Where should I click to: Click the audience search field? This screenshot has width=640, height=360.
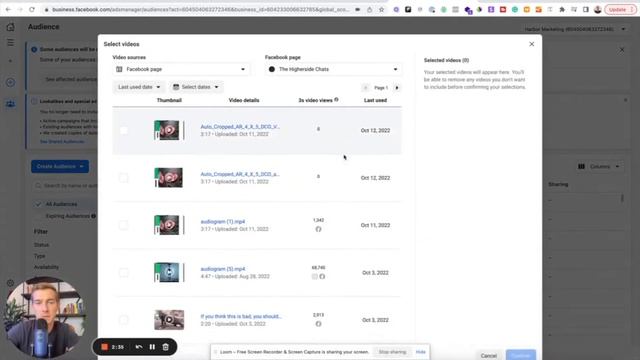tap(65, 186)
